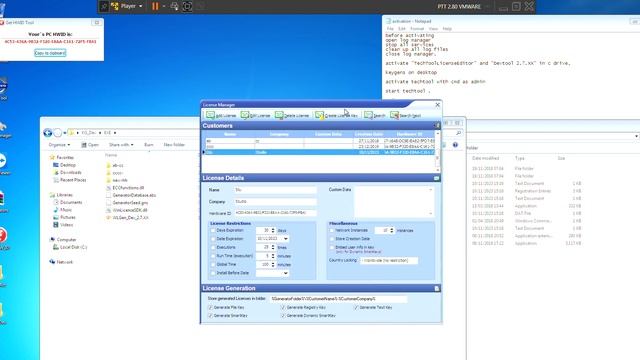This screenshot has height=360, width=640.
Task: Open the View menu in Notepad
Action: pyautogui.click(x=433, y=29)
